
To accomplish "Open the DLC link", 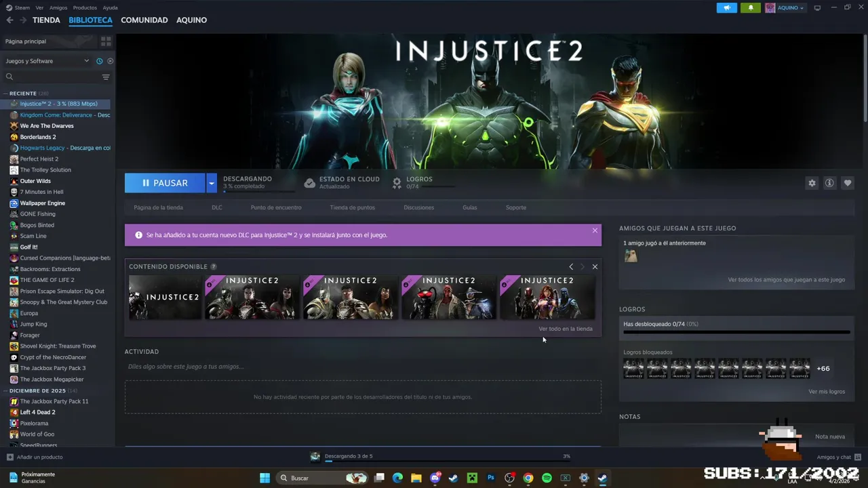I will 217,207.
